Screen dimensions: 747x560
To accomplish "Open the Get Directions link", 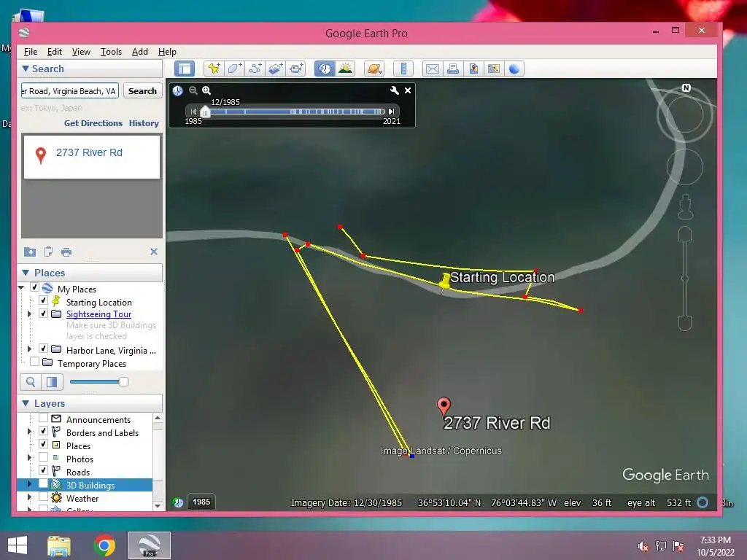I will pos(93,123).
